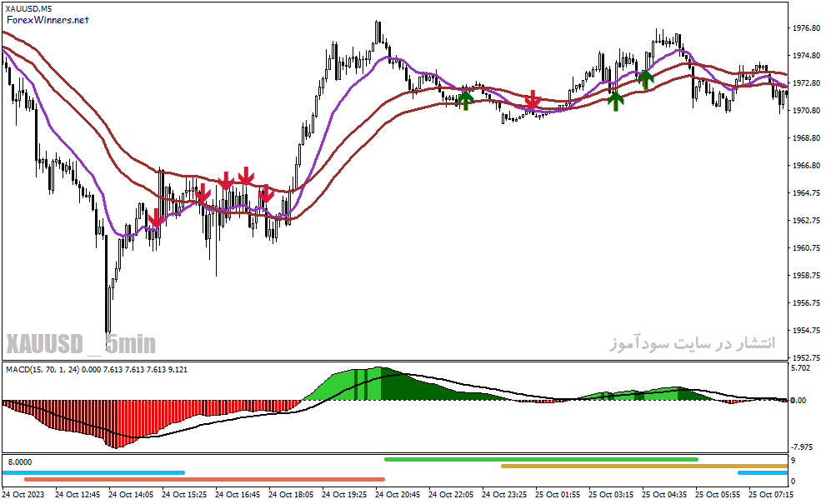Image resolution: width=826 pixels, height=504 pixels.
Task: Click the tallest red sell arrow near 16:45
Action: [246, 176]
